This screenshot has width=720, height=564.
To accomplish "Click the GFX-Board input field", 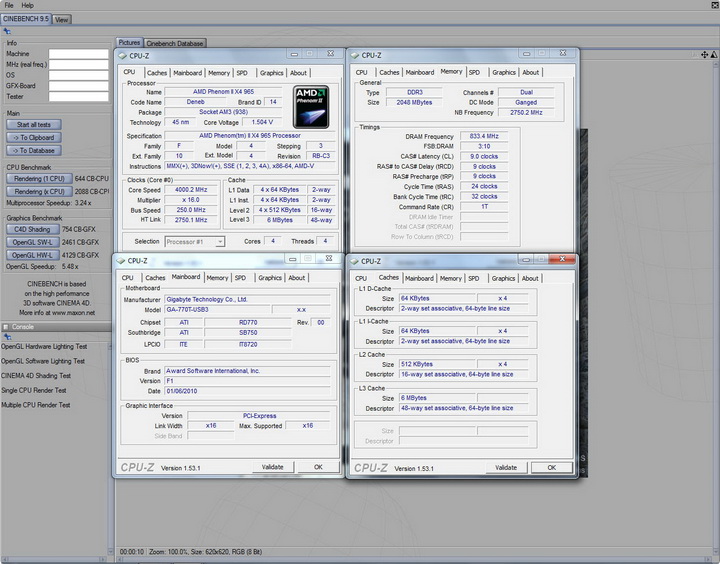I will point(79,86).
